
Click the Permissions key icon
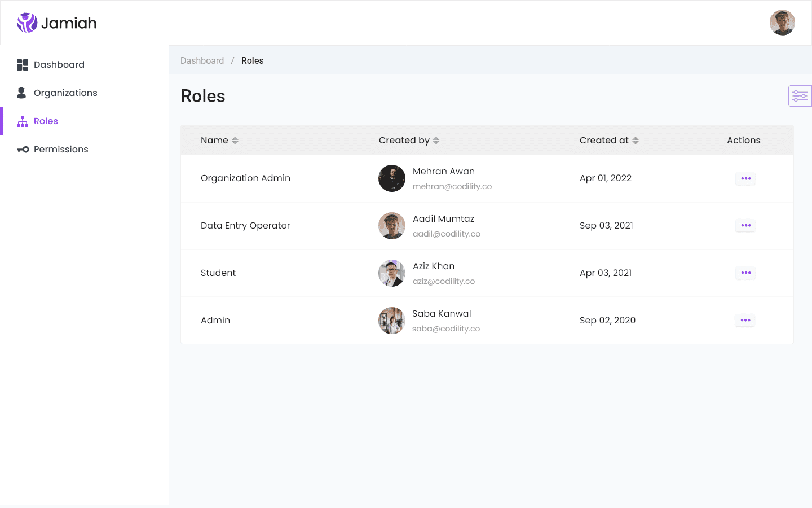(x=23, y=150)
